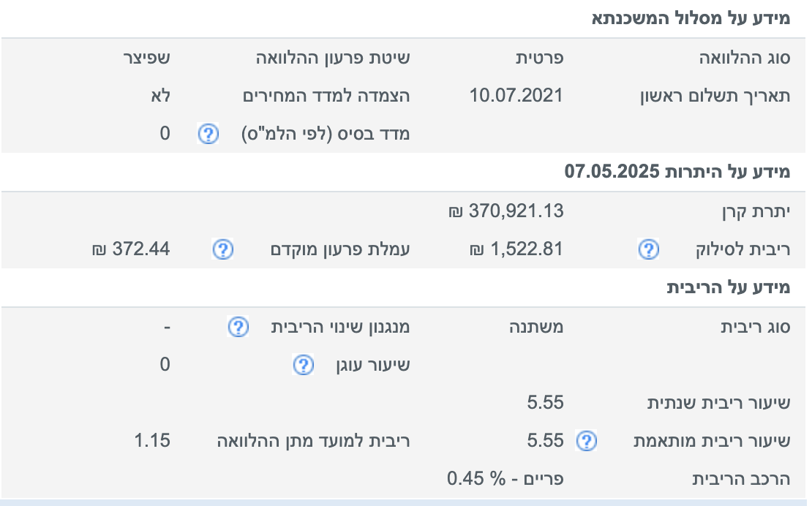The width and height of the screenshot is (812, 506).
Task: Open the שיעור עוגן help icon
Action: [304, 365]
